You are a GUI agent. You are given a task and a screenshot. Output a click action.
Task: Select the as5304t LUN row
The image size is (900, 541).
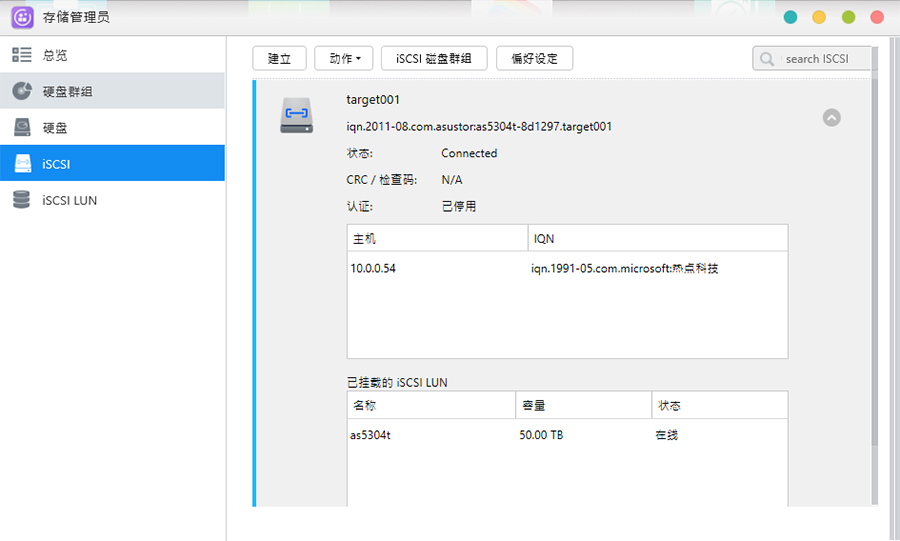568,435
